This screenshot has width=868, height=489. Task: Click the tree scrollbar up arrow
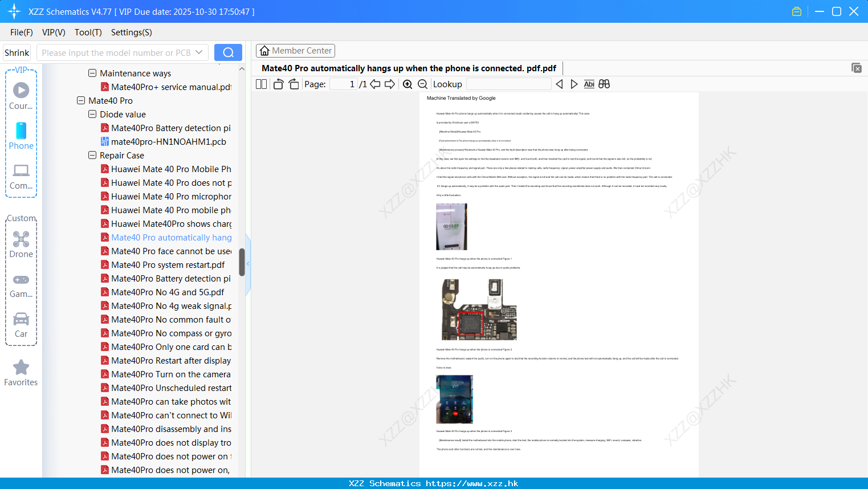[242, 69]
